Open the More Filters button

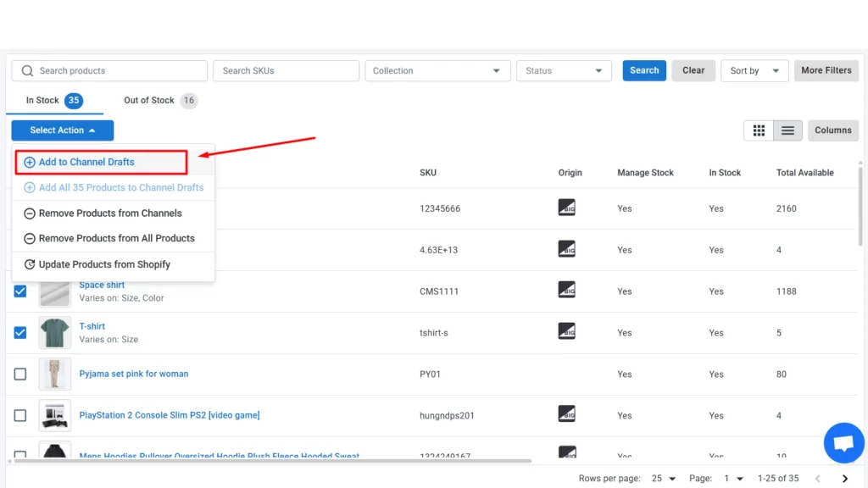[x=826, y=70]
